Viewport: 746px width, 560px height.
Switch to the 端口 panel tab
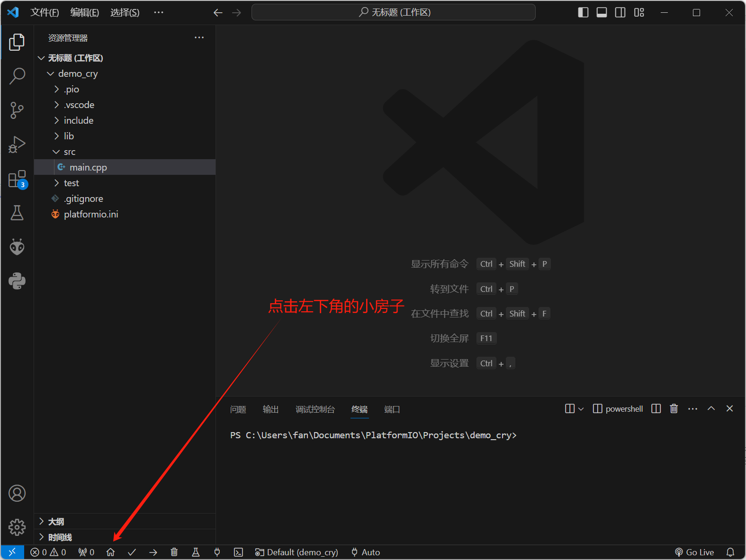tap(392, 409)
